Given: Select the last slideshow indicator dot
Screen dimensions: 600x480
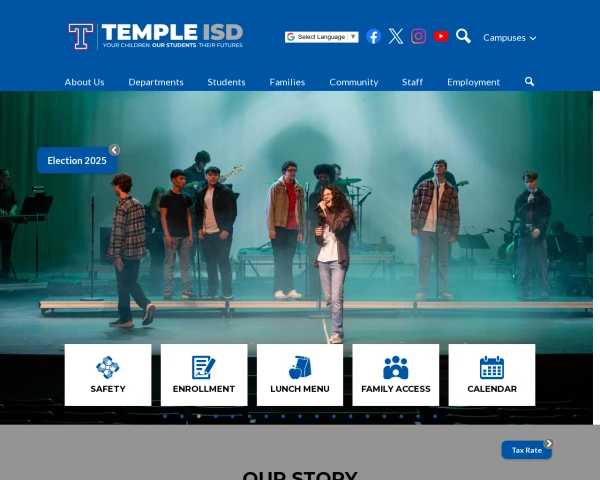Looking at the screenshot, I should pos(435,416).
